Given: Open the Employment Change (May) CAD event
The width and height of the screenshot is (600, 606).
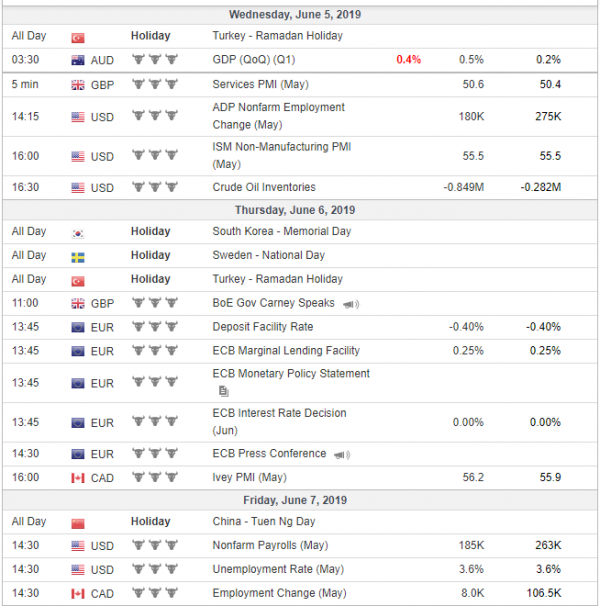Looking at the screenshot, I should point(279,593).
